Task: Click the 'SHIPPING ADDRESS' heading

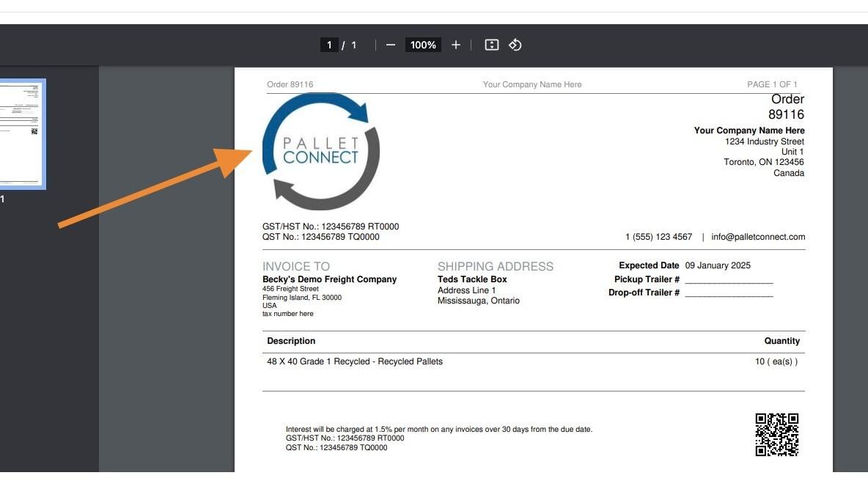Action: 496,266
